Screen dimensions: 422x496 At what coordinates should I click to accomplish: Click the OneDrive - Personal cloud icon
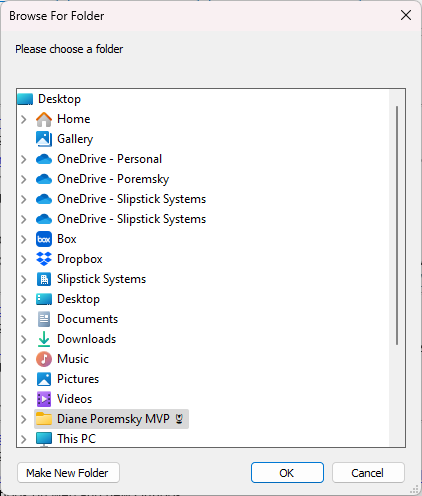point(44,159)
